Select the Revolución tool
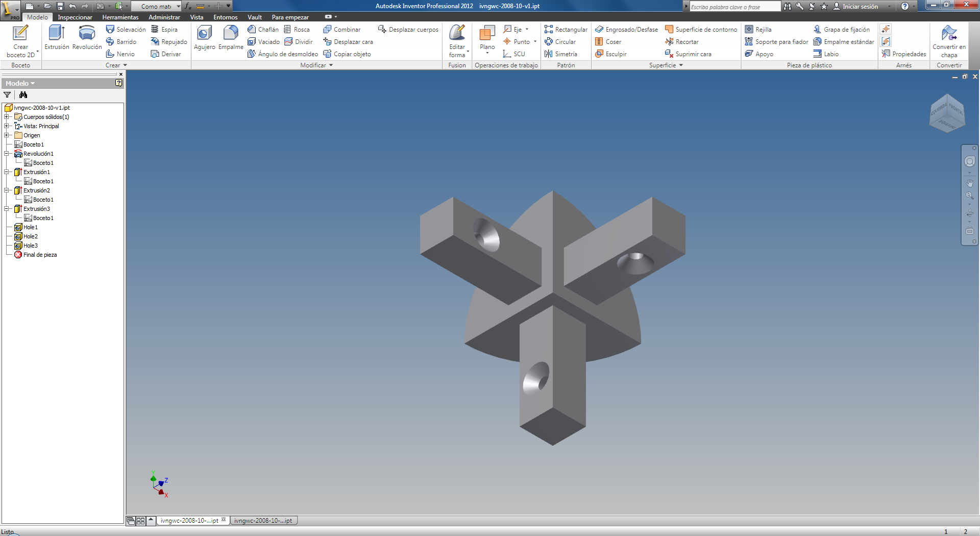 point(87,38)
